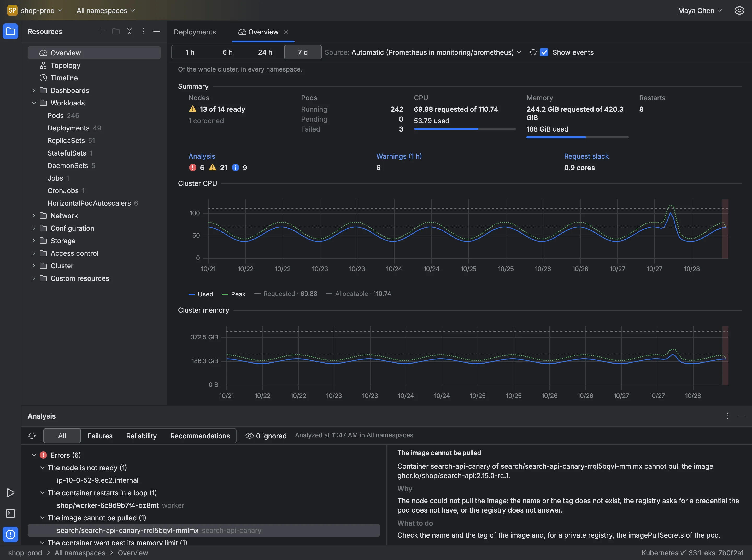Screen dimensions: 752x560
Task: Click the SP shop-prod project badge
Action: pyautogui.click(x=12, y=10)
